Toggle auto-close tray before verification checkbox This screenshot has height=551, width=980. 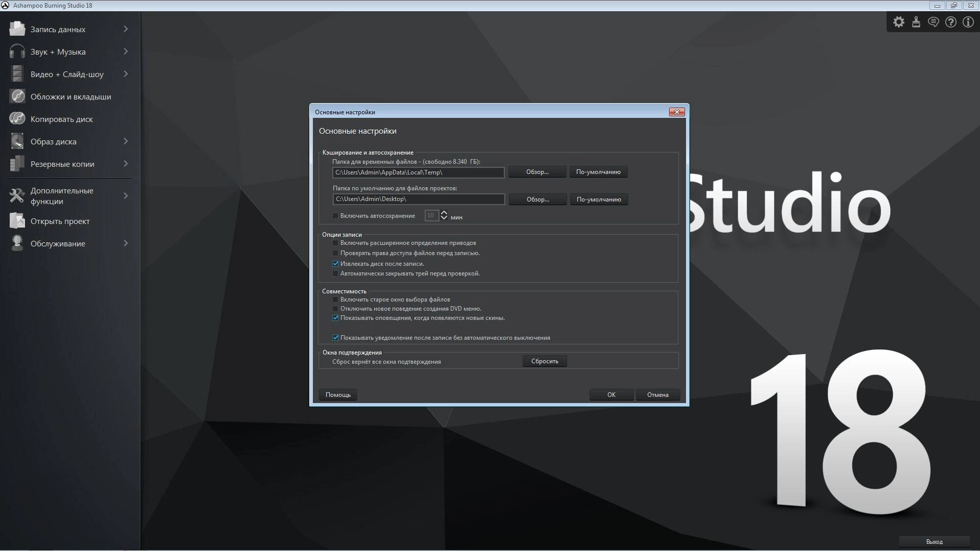(x=335, y=273)
